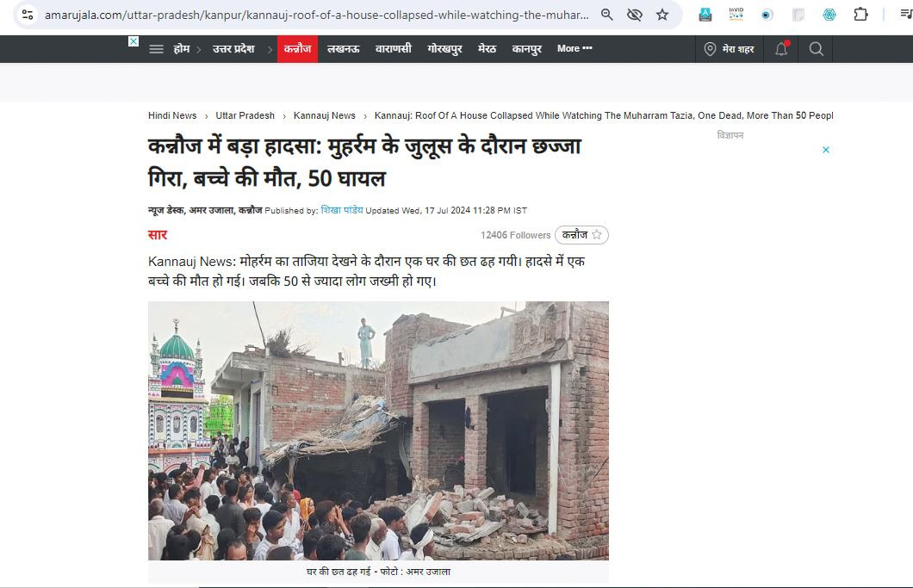Open उत्तर प्रदेश navbar section

tap(233, 49)
